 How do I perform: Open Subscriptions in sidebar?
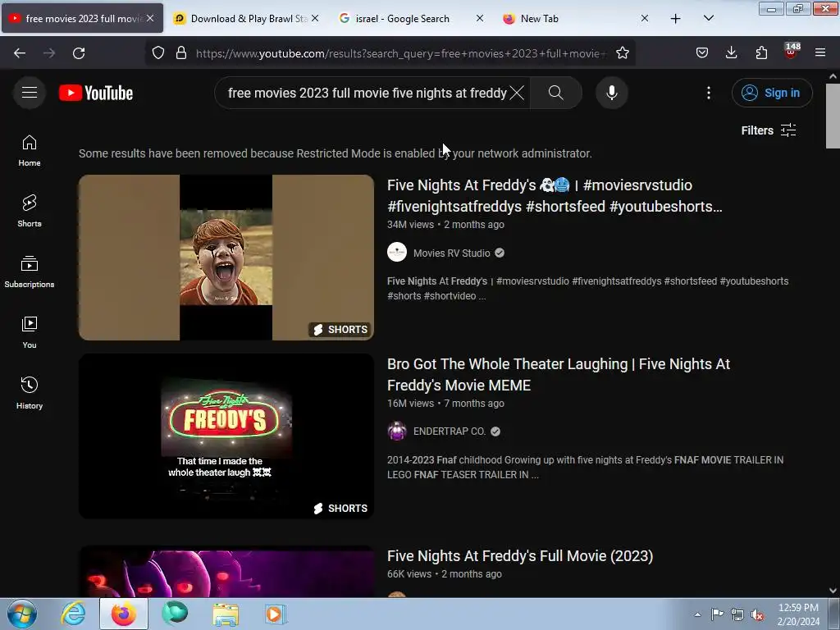tap(30, 272)
